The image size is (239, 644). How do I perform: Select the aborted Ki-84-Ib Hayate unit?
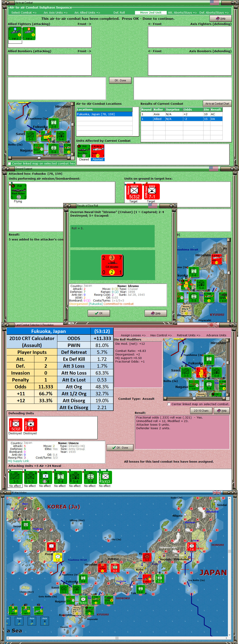[98, 151]
